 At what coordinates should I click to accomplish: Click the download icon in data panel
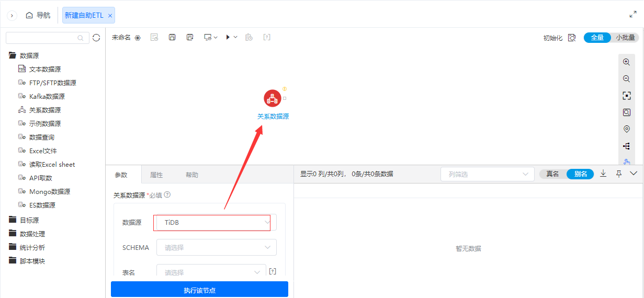[603, 174]
